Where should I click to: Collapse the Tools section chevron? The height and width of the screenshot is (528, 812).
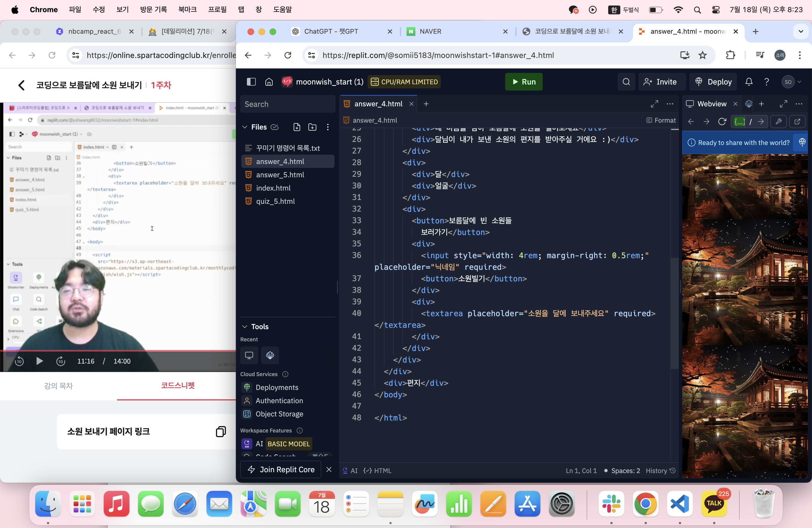245,327
